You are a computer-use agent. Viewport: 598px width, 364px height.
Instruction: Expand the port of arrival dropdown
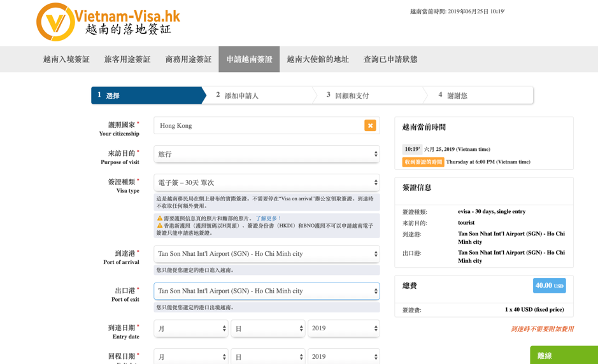[266, 254]
